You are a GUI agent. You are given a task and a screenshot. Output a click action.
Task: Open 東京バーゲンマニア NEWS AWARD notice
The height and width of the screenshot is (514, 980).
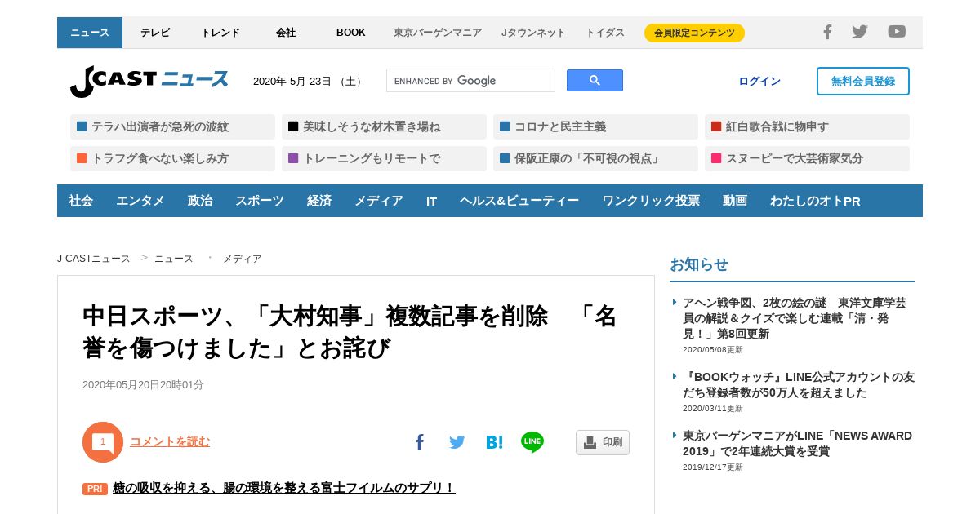tap(797, 443)
